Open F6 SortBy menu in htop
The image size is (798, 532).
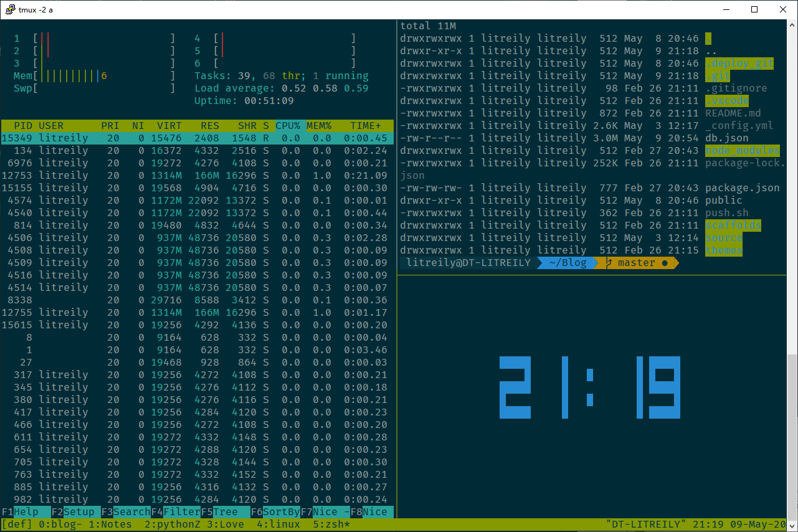[275, 512]
